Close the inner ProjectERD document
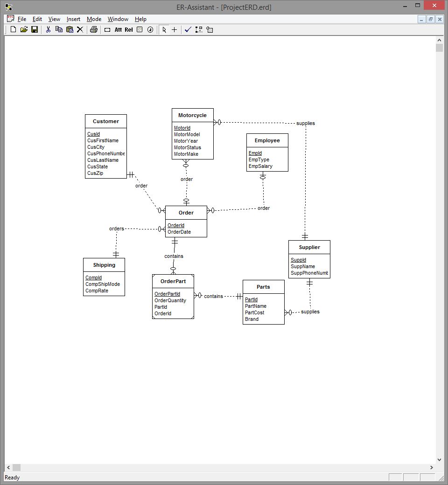Image resolution: width=448 pixels, height=485 pixels. 440,19
